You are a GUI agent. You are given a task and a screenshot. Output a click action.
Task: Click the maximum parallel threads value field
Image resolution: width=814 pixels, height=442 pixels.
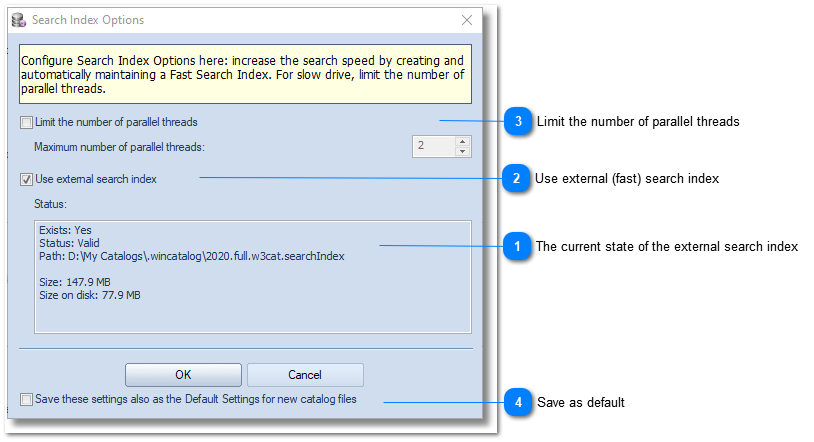pyautogui.click(x=434, y=146)
